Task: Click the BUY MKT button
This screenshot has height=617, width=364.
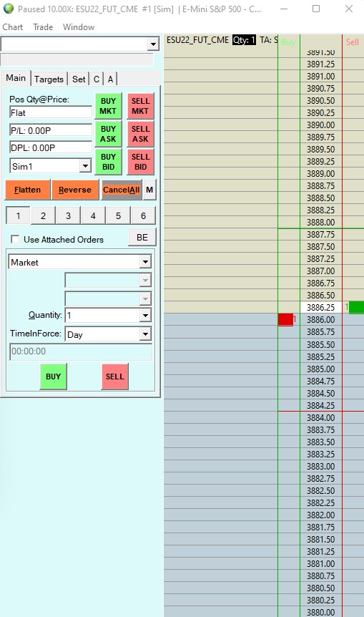Action: click(x=108, y=106)
